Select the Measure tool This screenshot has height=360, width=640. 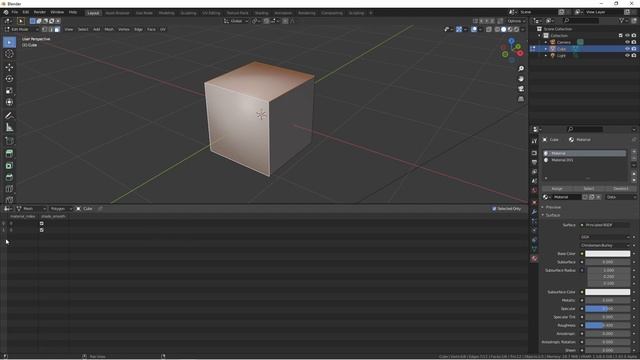coord(9,128)
